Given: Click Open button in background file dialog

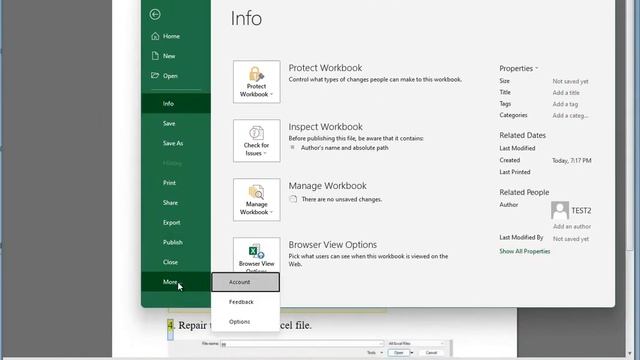Looking at the screenshot, I should coord(398,353).
